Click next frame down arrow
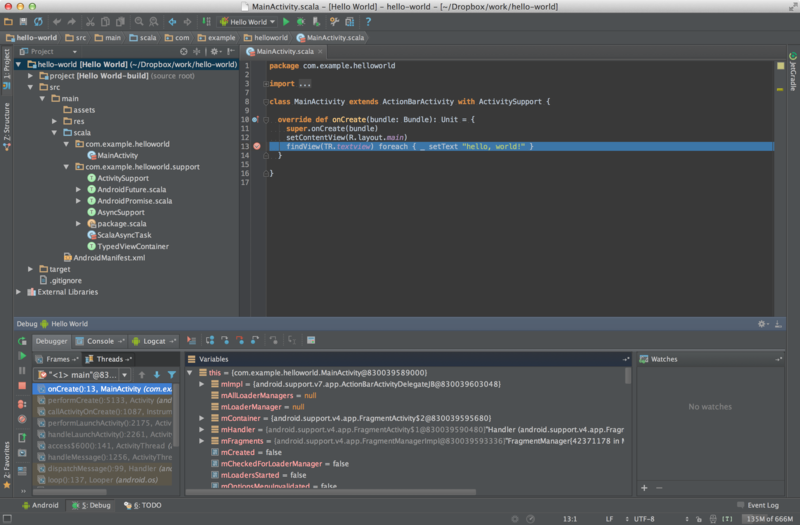 pyautogui.click(x=157, y=374)
